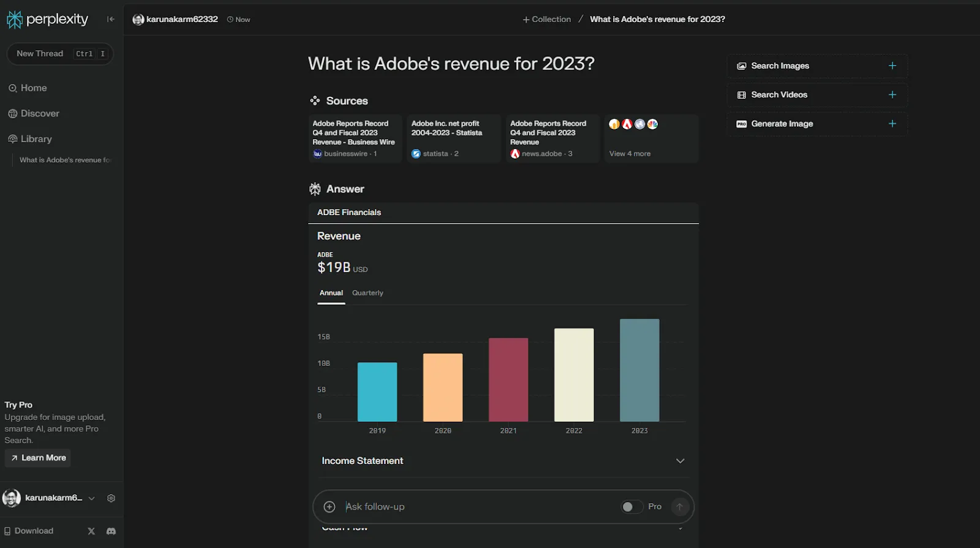Screen dimensions: 980x548
Task: Open the Discord icon in the sidebar footer
Action: (111, 531)
